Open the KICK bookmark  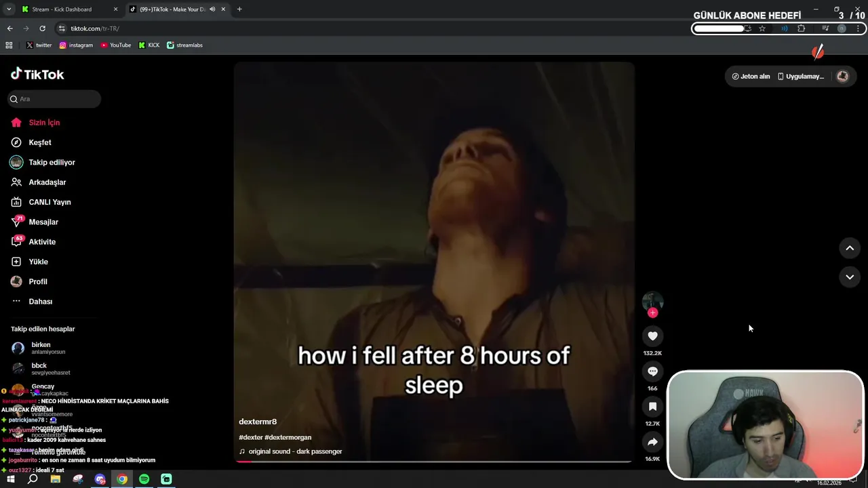(149, 45)
